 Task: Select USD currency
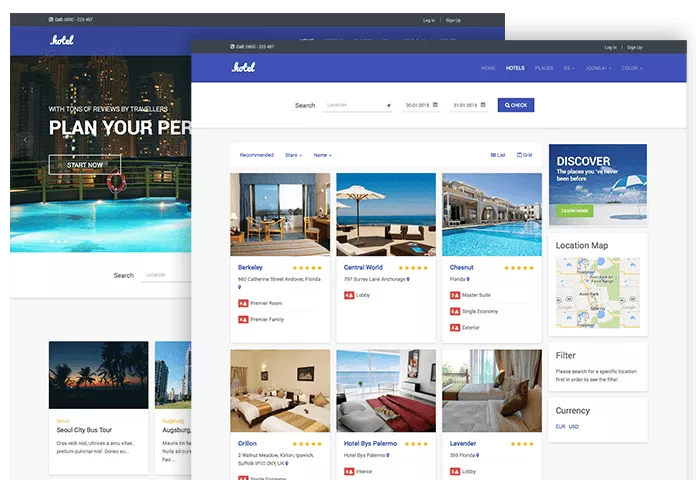click(573, 426)
